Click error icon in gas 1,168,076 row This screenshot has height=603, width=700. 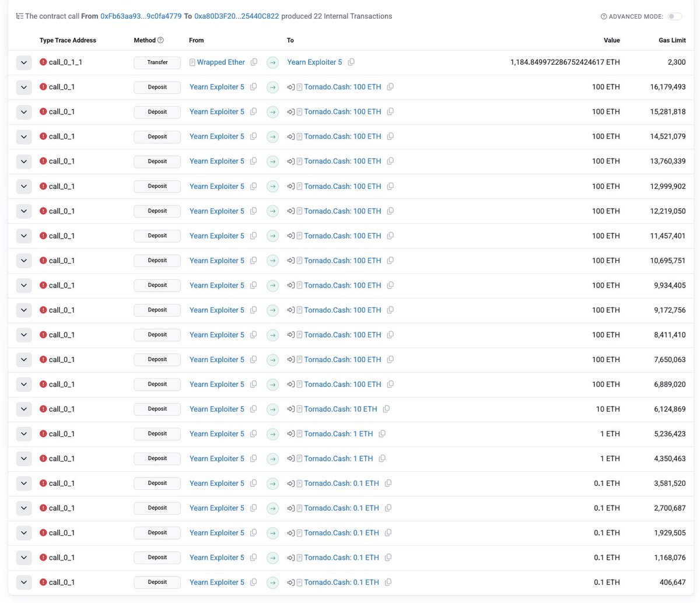point(43,558)
